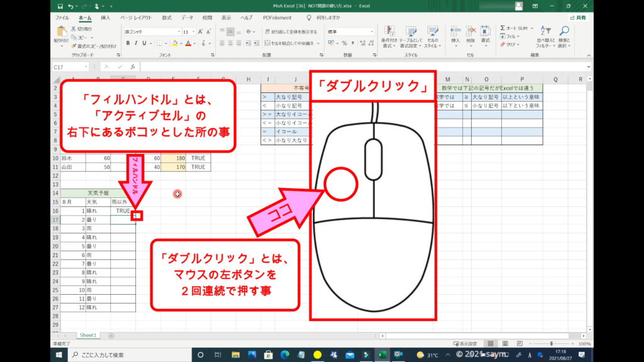Screen dimensions: 644x362
Task: Click the percent style icon
Action: [x=344, y=43]
